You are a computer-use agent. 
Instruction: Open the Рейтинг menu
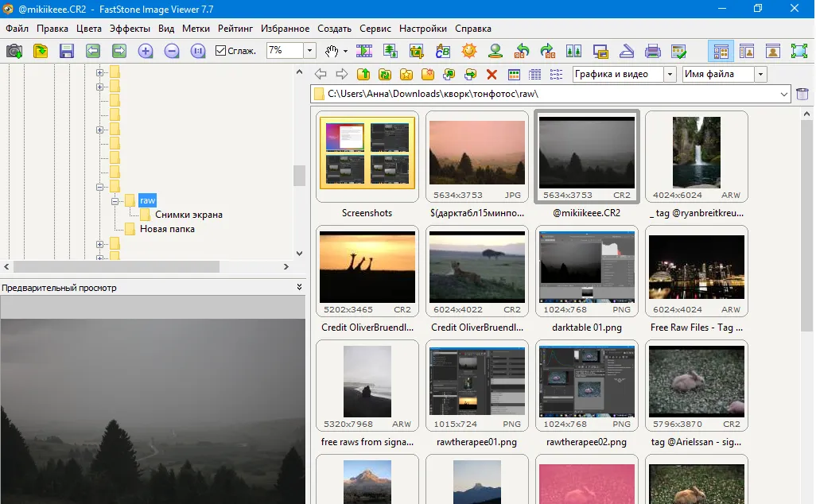235,29
